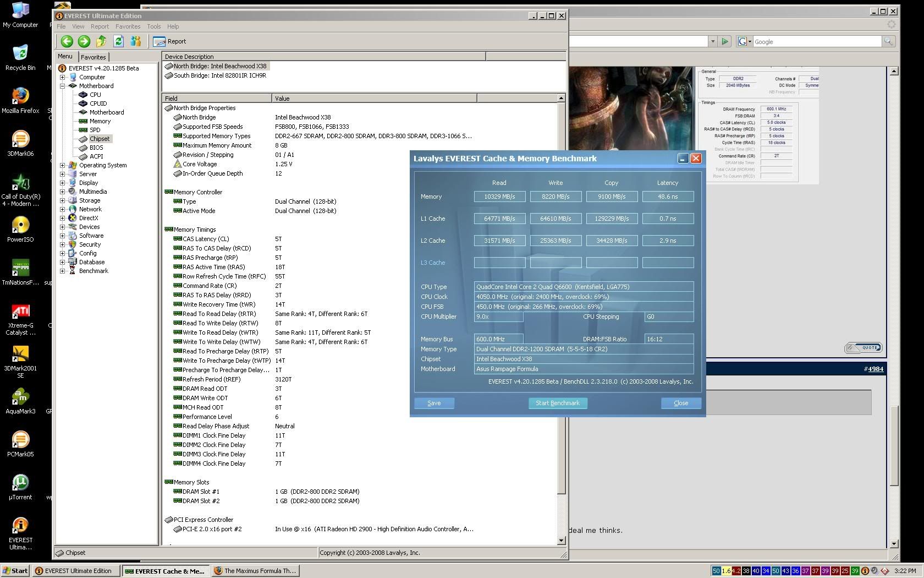Open the Help menu

[173, 26]
